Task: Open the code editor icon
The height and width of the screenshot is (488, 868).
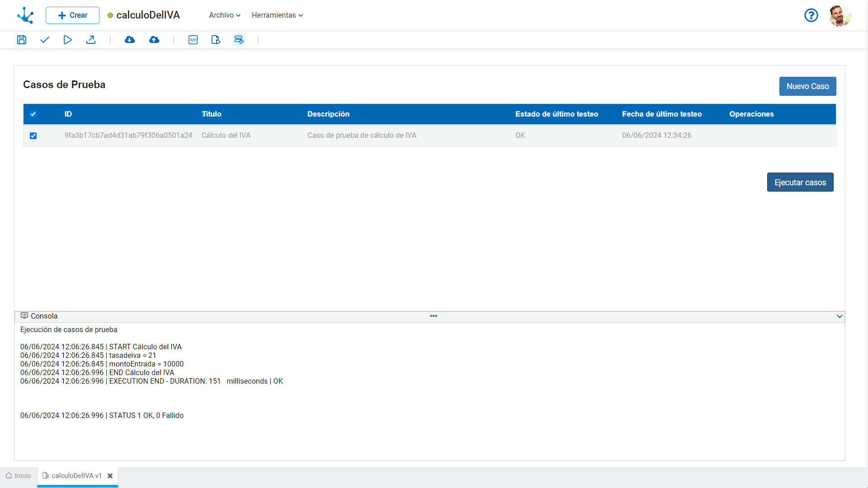Action: [x=193, y=40]
